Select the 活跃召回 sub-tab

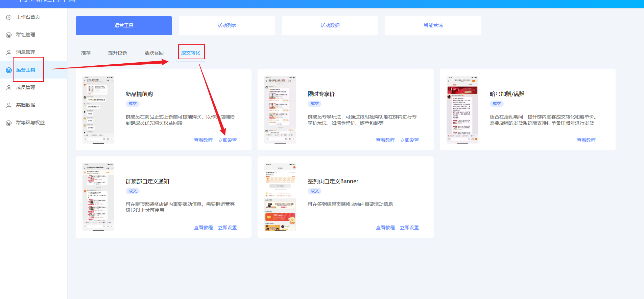(x=154, y=53)
